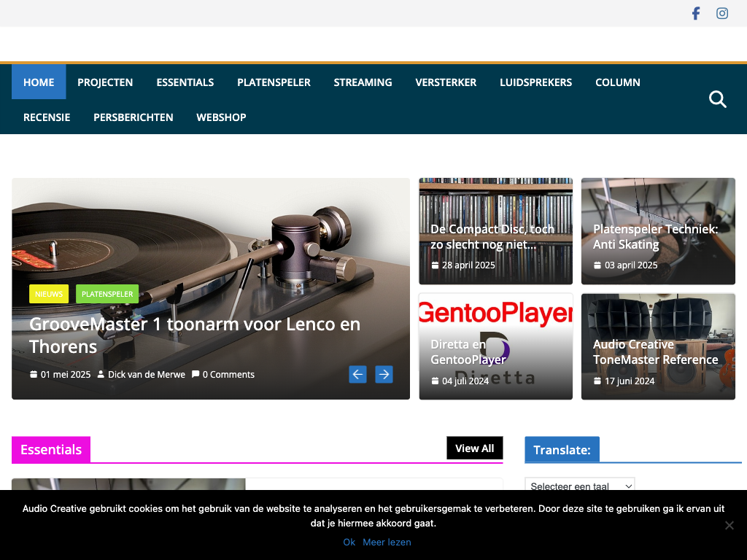Click the 28 april 2025 date
Viewport: 747px width, 560px height.
[468, 265]
